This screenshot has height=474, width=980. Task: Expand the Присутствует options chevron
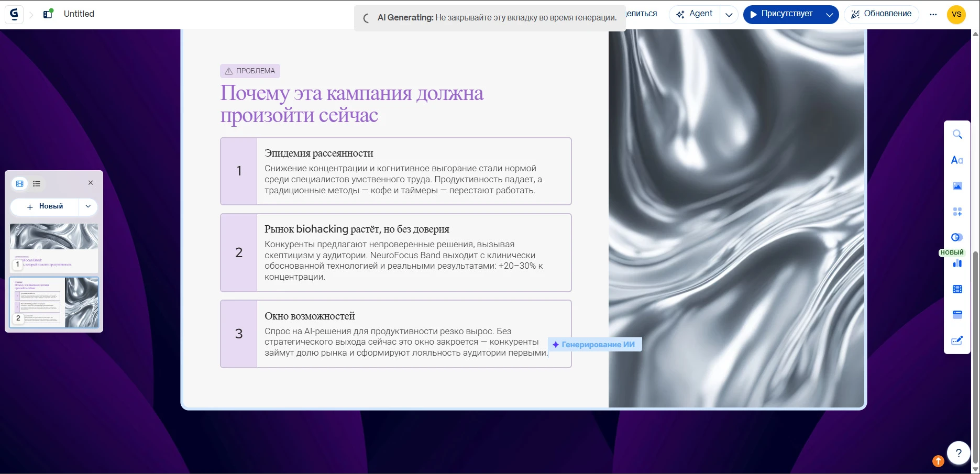[829, 15]
